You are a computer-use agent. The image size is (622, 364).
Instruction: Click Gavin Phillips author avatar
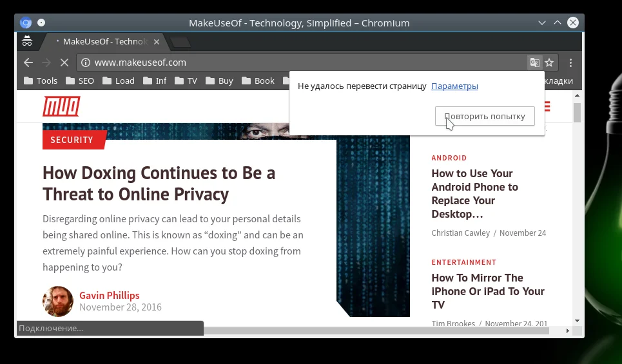click(58, 302)
